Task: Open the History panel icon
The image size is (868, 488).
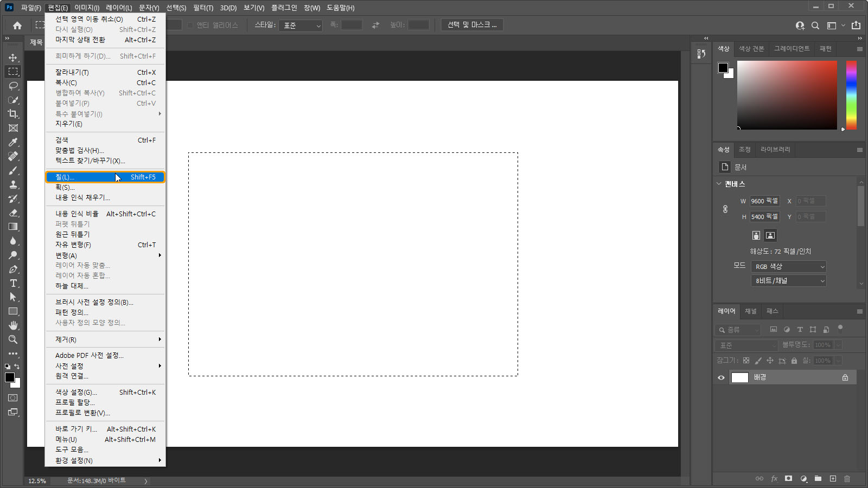Action: coord(701,54)
